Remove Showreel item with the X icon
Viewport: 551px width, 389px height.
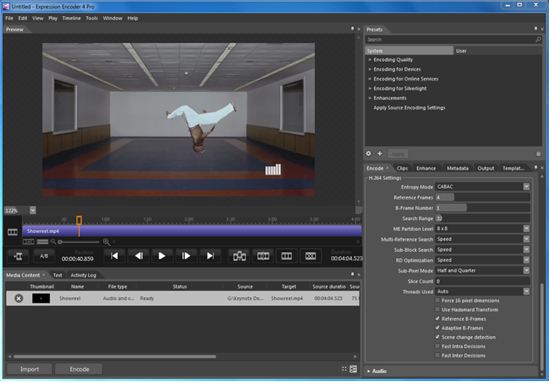point(19,298)
